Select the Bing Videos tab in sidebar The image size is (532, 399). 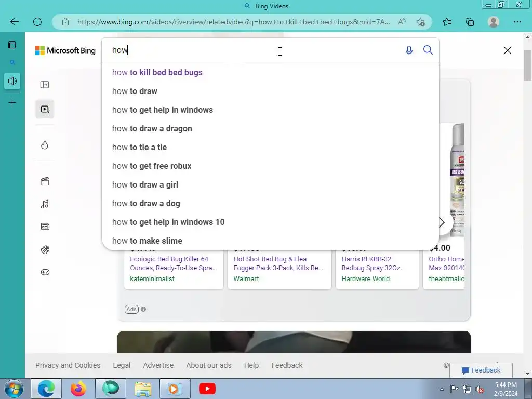(12, 62)
